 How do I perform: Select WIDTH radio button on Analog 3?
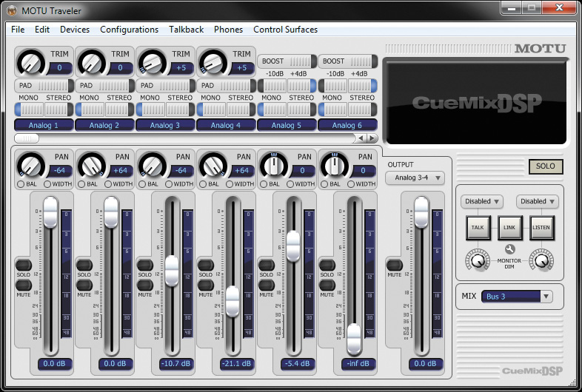(169, 184)
